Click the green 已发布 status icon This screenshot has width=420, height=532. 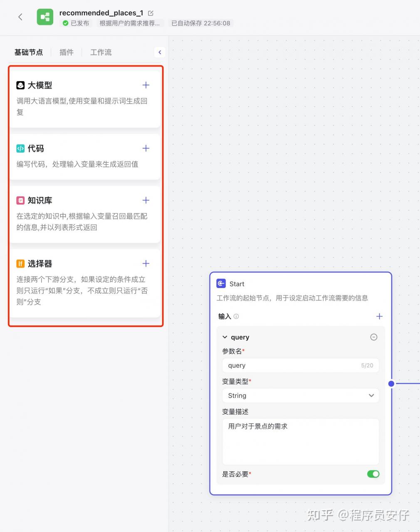[x=65, y=23]
